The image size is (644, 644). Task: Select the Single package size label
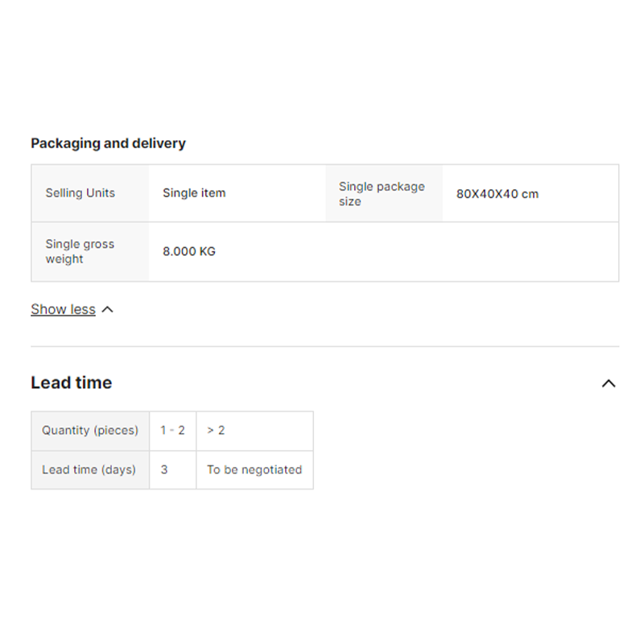tap(382, 194)
